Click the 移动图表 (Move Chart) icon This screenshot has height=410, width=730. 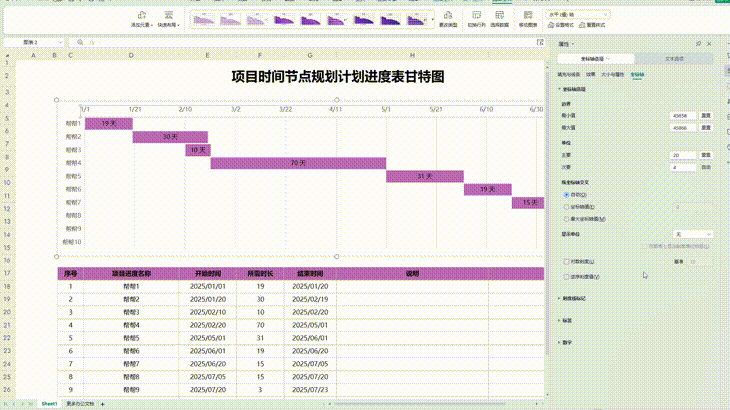[x=526, y=16]
